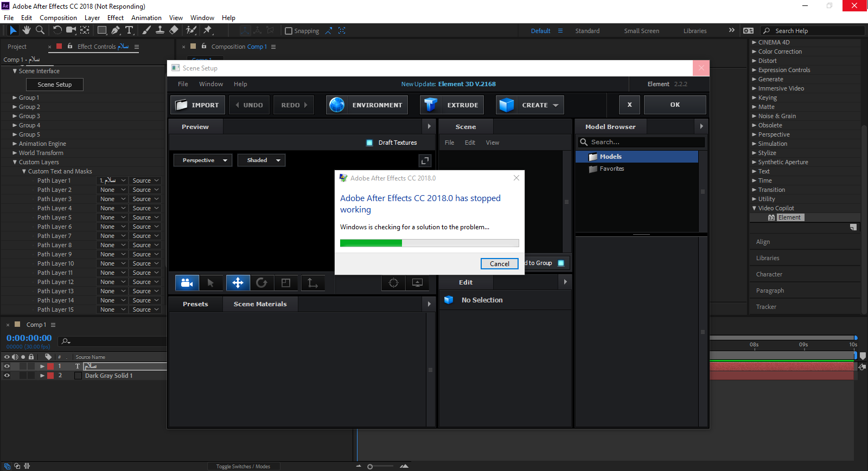The height and width of the screenshot is (471, 868).
Task: Select the Type tool
Action: [129, 30]
